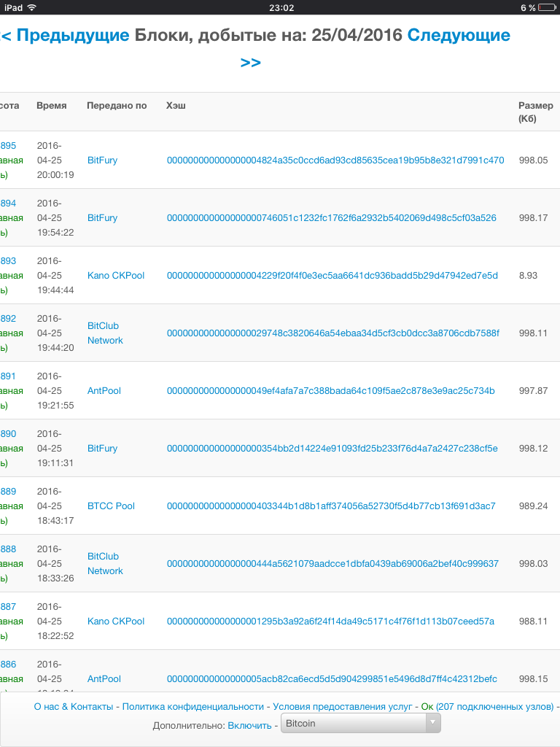Open block hash ending in 0c999637
The image size is (560, 747).
(332, 564)
